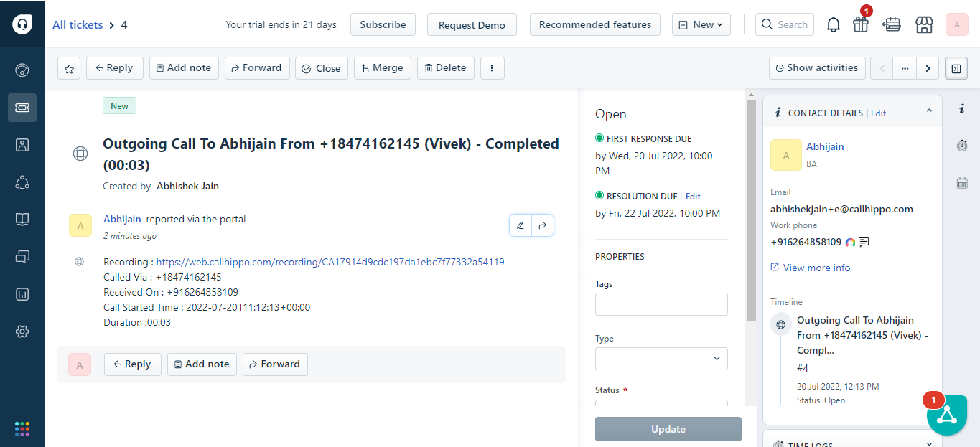This screenshot has width=980, height=447.
Task: Go to the next ticket arrow
Action: [928, 68]
